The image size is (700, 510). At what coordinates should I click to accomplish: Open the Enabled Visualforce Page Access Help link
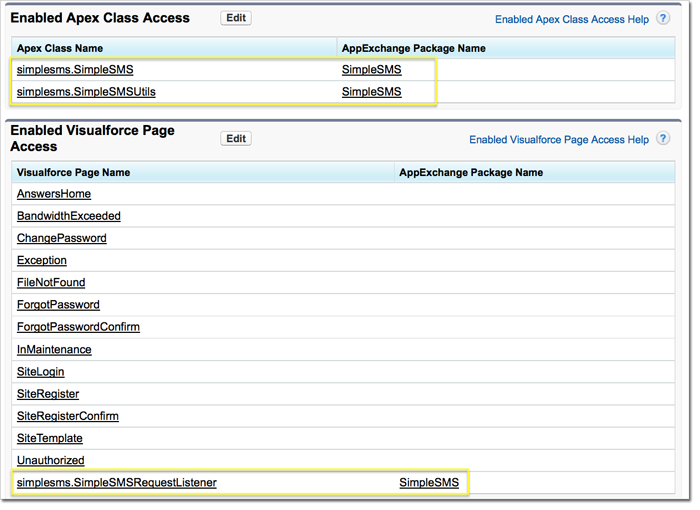(x=559, y=140)
